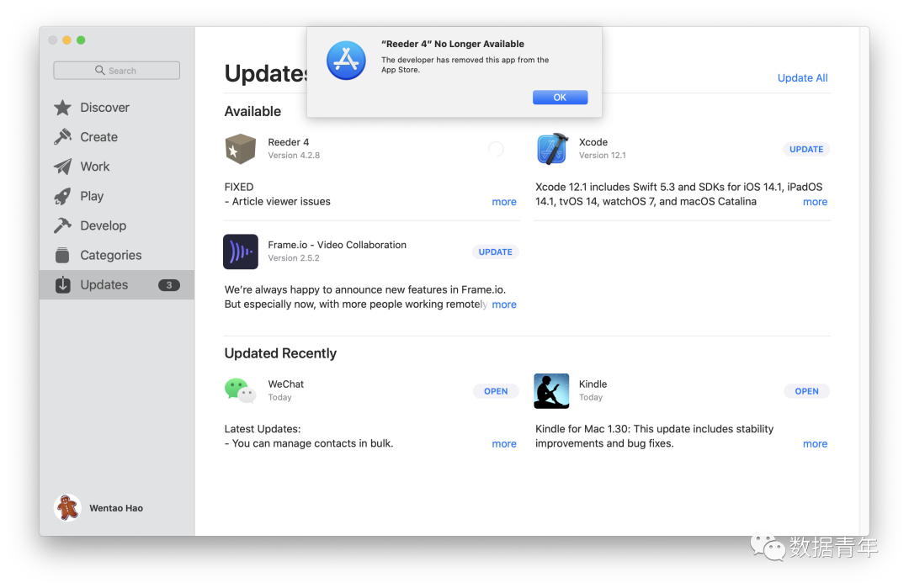The height and width of the screenshot is (588, 909).
Task: Click the Reeder 4 app title
Action: pyautogui.click(x=288, y=142)
